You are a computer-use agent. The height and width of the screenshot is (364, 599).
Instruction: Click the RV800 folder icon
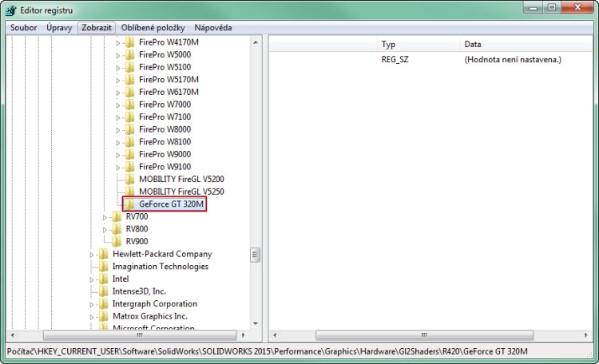pos(117,229)
